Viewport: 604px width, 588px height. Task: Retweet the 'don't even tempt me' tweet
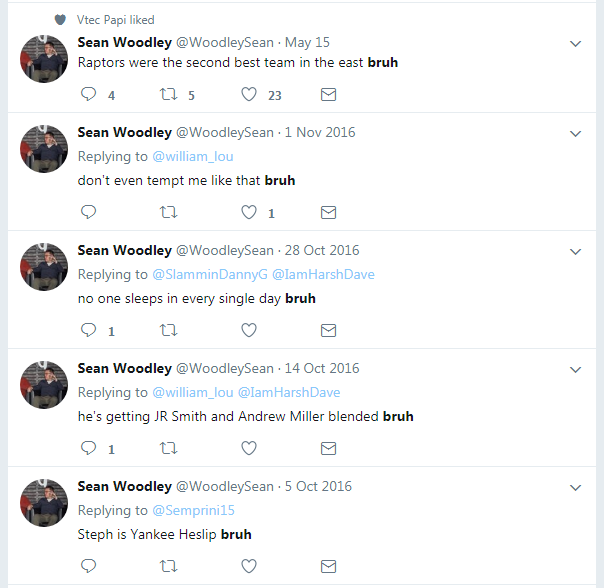pyautogui.click(x=168, y=212)
